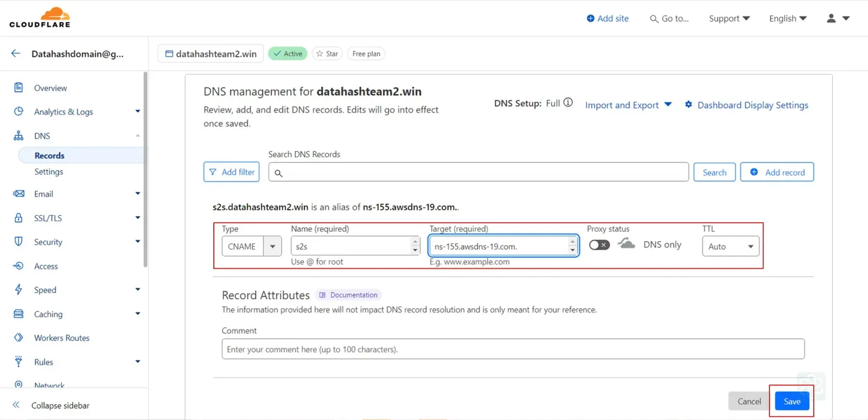Click the Add filter button
This screenshot has height=420, width=868.
(x=232, y=172)
